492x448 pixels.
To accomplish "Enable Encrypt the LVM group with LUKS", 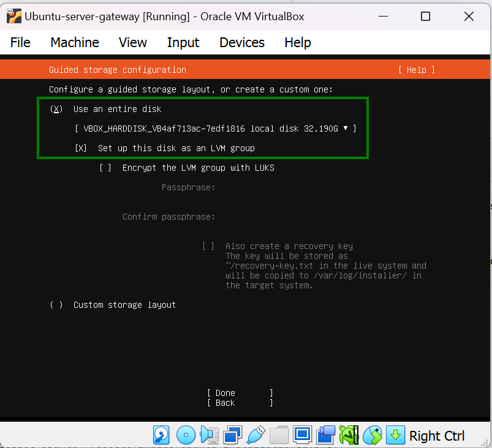I will (x=105, y=168).
